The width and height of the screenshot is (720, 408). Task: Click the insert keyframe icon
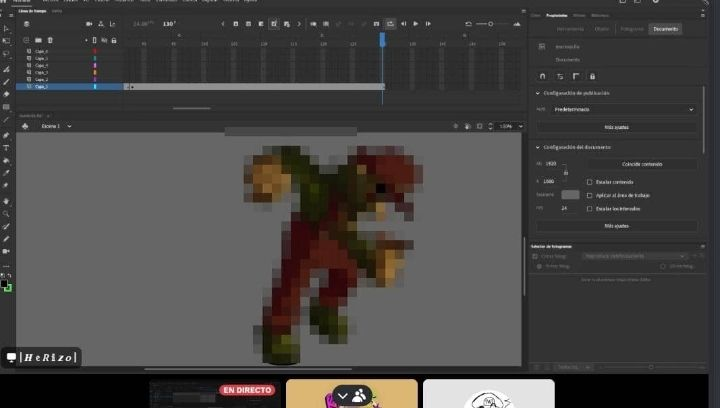(x=236, y=24)
